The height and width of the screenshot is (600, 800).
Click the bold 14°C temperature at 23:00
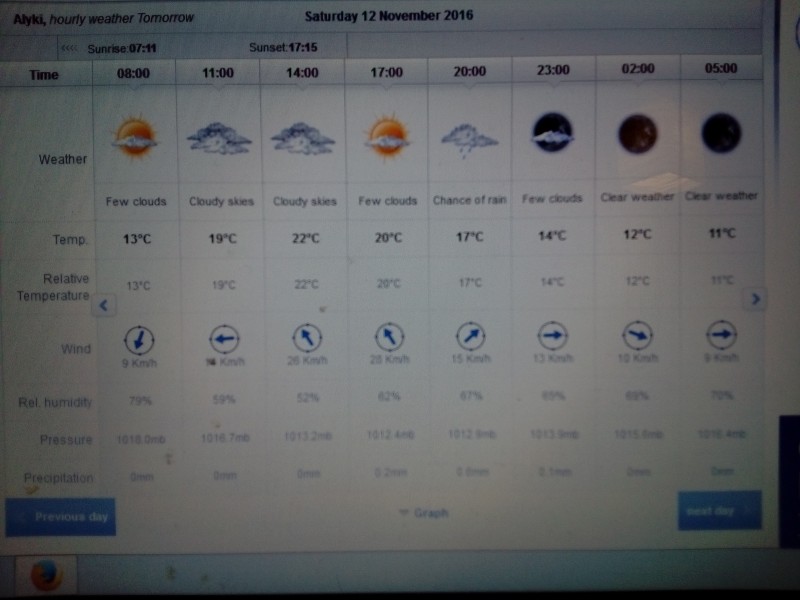click(552, 236)
